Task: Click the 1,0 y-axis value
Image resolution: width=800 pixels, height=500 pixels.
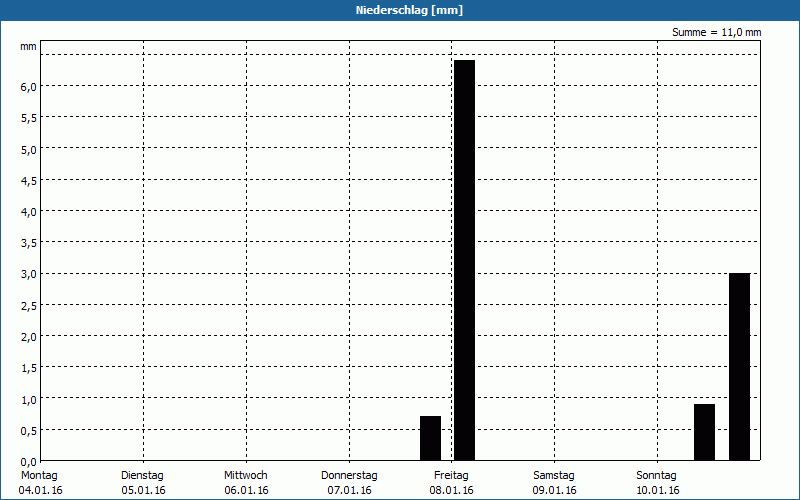Action: pyautogui.click(x=29, y=399)
